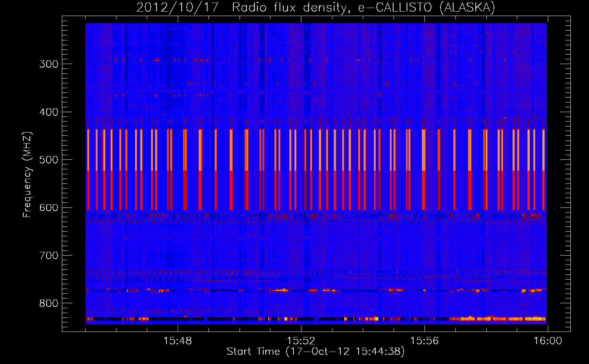Click the 15:56 time tick label
The image size is (589, 364).
424,341
